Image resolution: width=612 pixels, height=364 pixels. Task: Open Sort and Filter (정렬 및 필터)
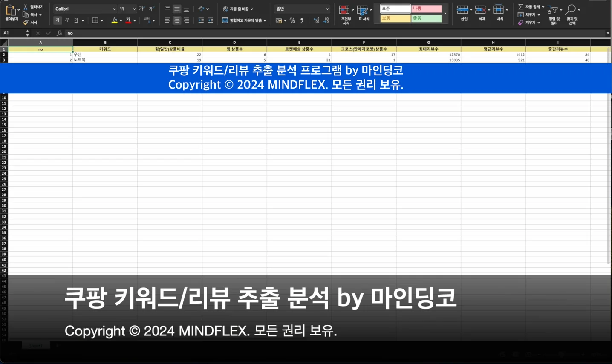[x=554, y=14]
